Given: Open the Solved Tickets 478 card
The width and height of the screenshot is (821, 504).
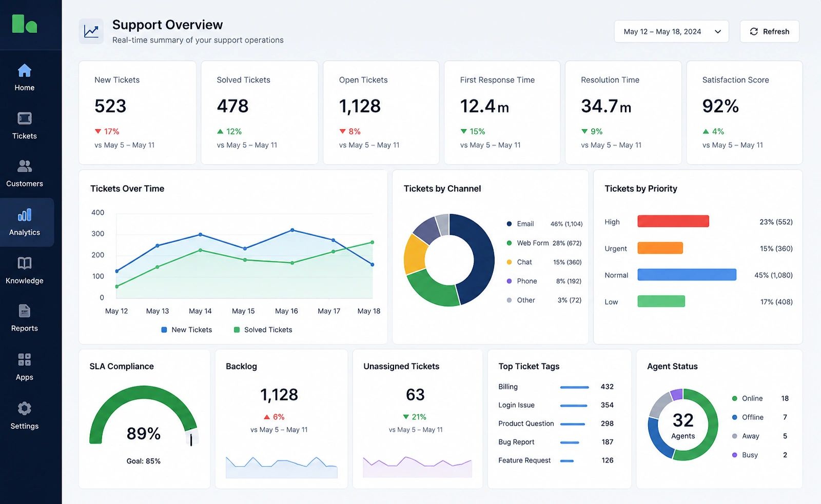Looking at the screenshot, I should tap(259, 113).
